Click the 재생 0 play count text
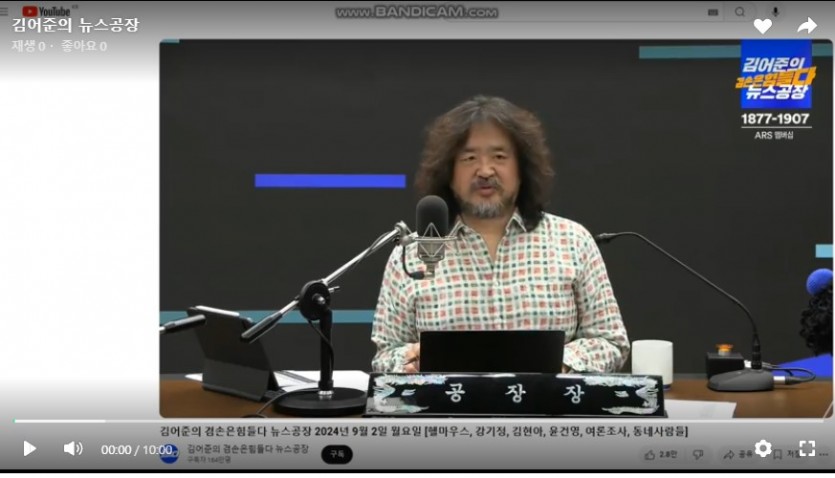Screen dimensions: 835x478 point(28,46)
